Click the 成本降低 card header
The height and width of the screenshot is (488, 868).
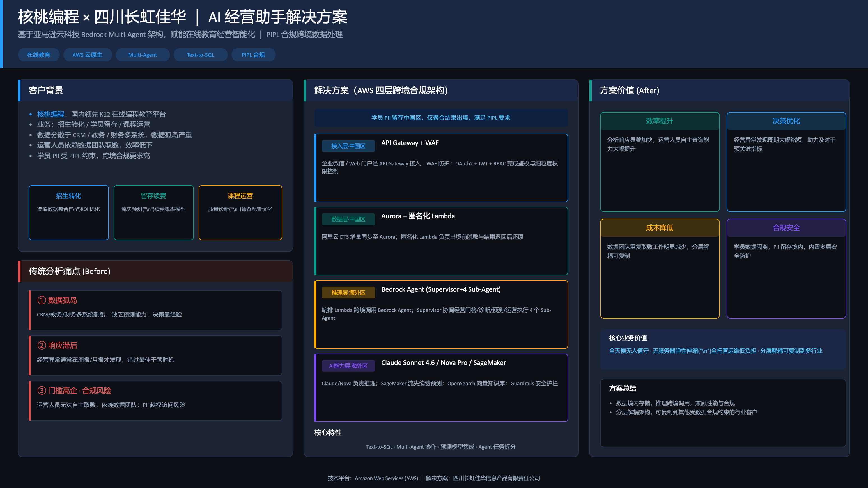(x=660, y=228)
